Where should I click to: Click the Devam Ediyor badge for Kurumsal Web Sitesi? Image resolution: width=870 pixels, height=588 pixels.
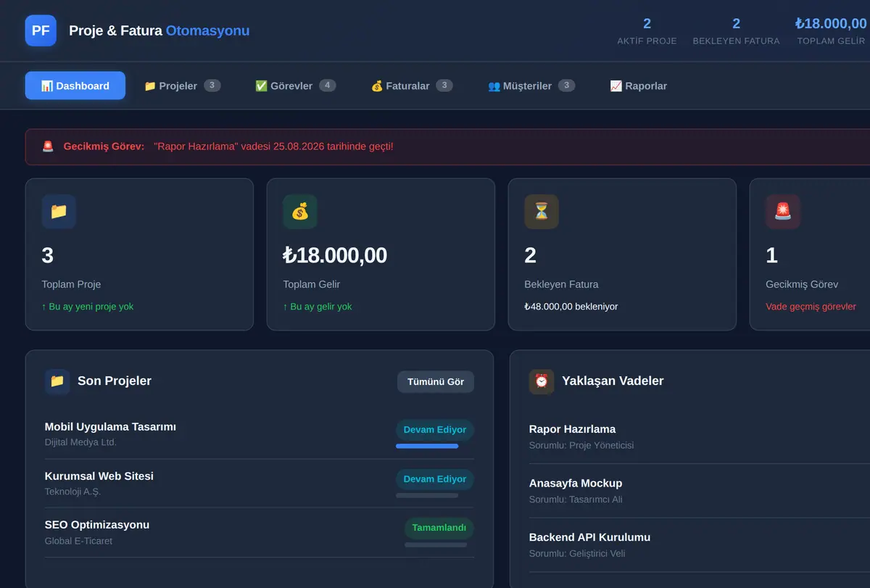click(435, 479)
